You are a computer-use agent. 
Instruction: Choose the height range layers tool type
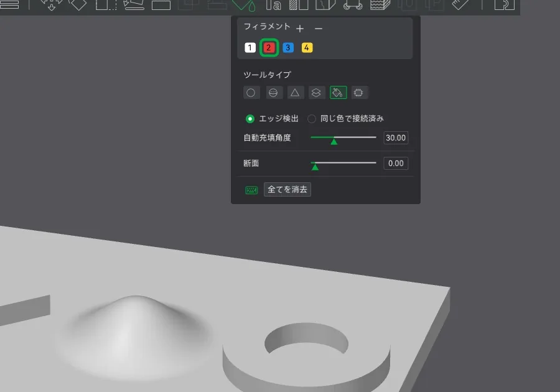tap(316, 93)
